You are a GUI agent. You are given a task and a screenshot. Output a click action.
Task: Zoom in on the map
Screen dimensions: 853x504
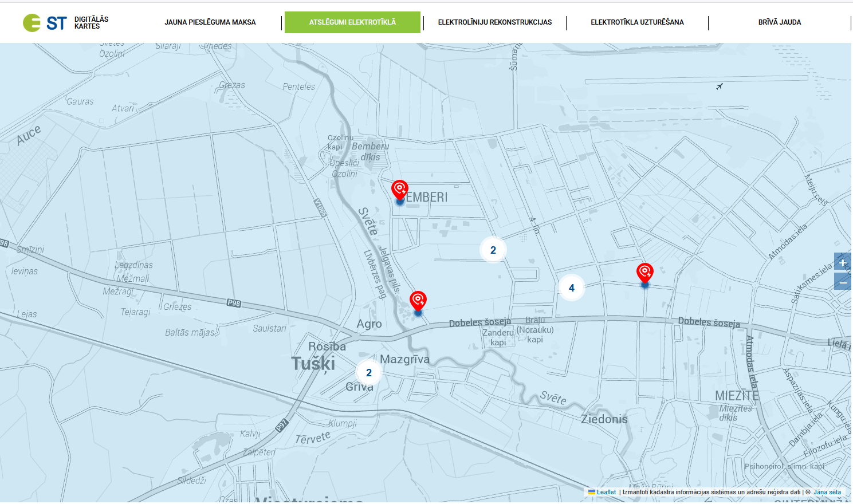point(843,263)
